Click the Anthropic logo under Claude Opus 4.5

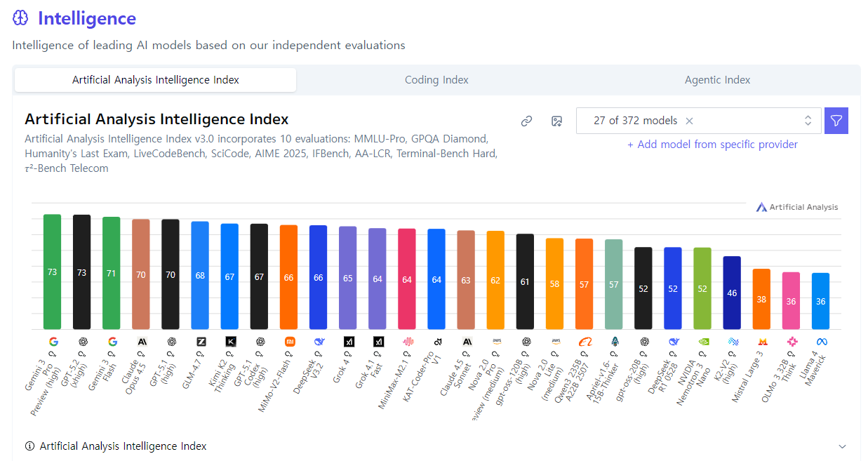coord(141,342)
